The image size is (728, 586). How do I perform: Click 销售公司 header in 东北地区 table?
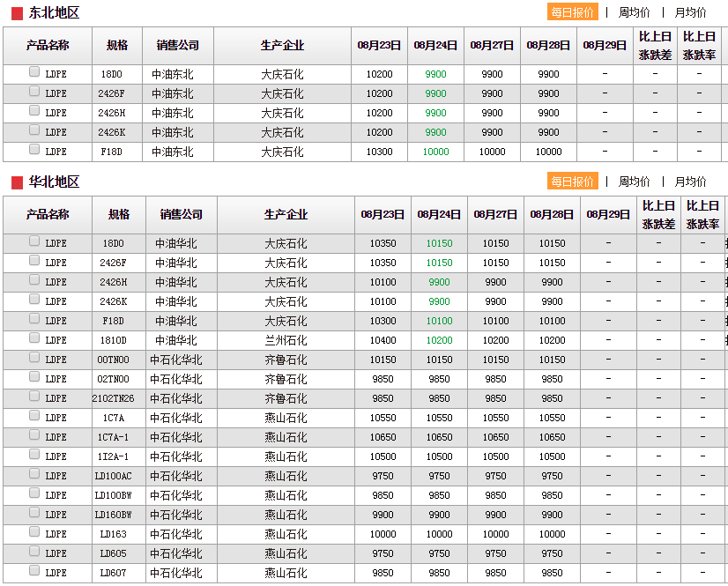pyautogui.click(x=178, y=46)
